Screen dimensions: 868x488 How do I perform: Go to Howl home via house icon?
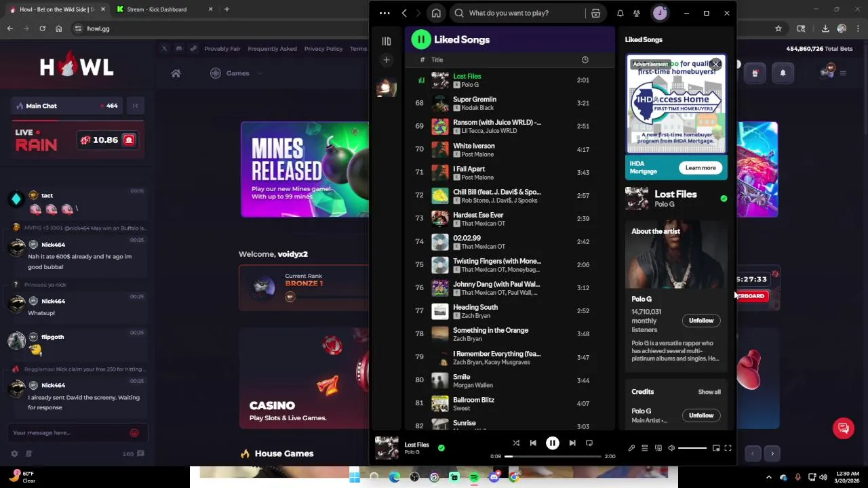176,73
